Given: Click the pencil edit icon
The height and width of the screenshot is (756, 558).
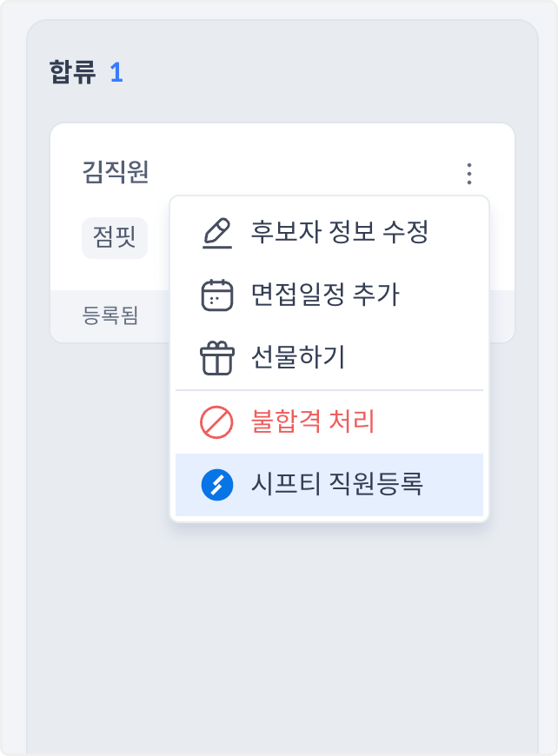Looking at the screenshot, I should point(216,234).
